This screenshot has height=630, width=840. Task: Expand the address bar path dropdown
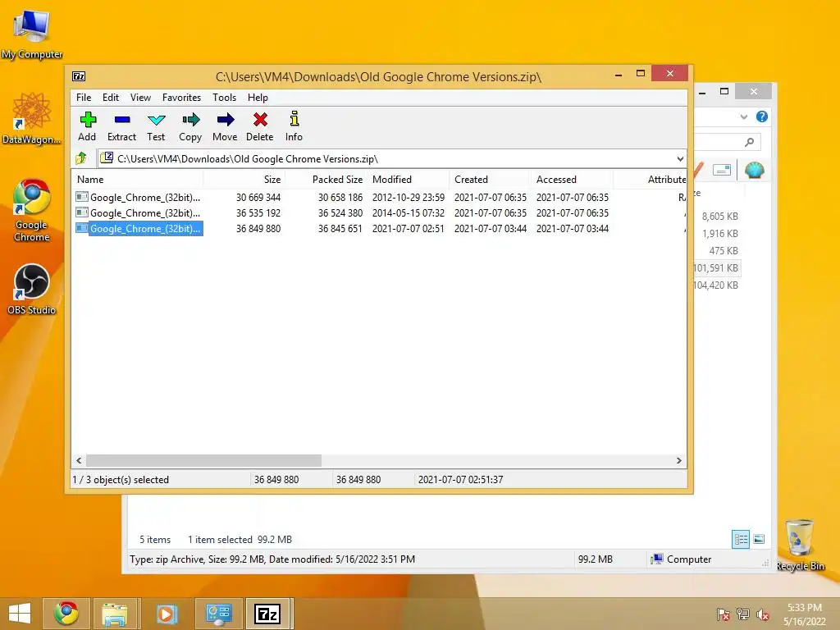pyautogui.click(x=680, y=158)
